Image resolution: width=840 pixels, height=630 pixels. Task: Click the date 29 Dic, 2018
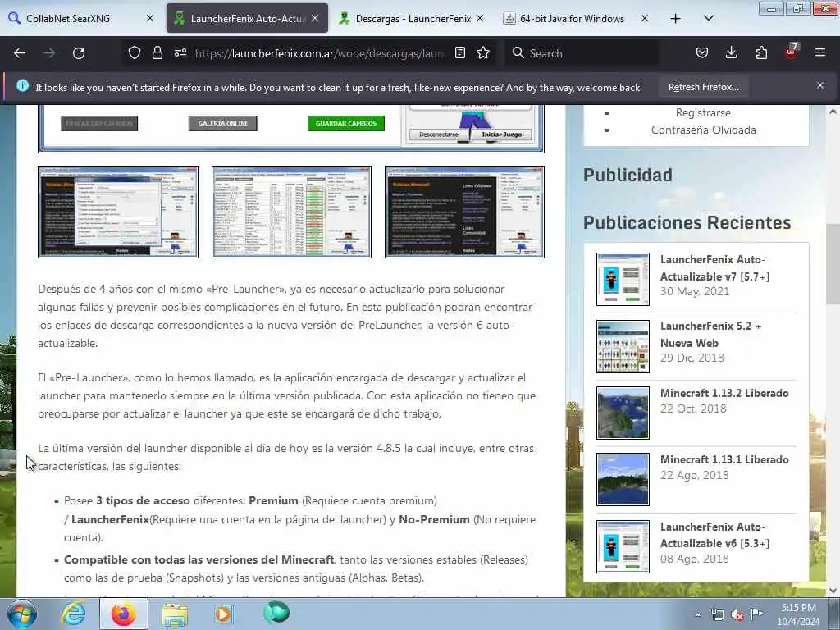click(692, 358)
